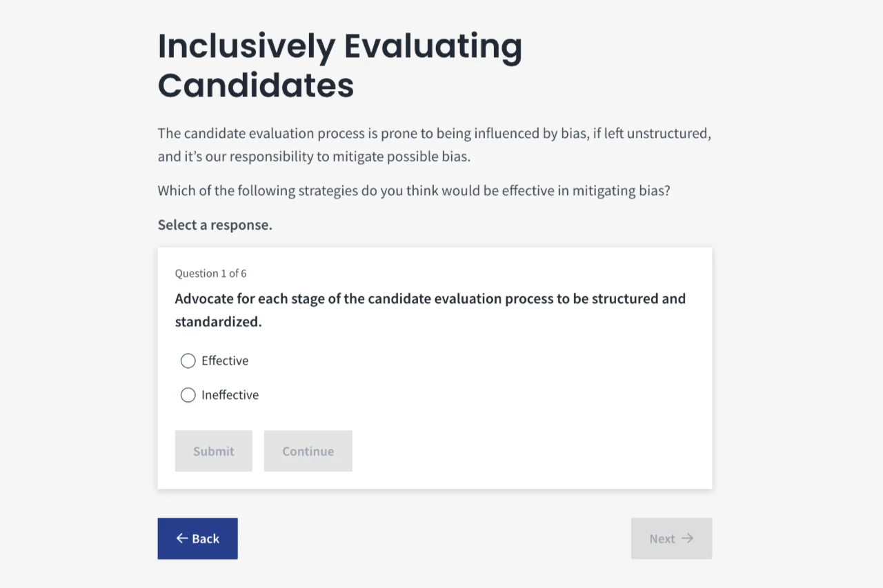Image resolution: width=883 pixels, height=588 pixels.
Task: Advance with the Next button
Action: tap(671, 538)
